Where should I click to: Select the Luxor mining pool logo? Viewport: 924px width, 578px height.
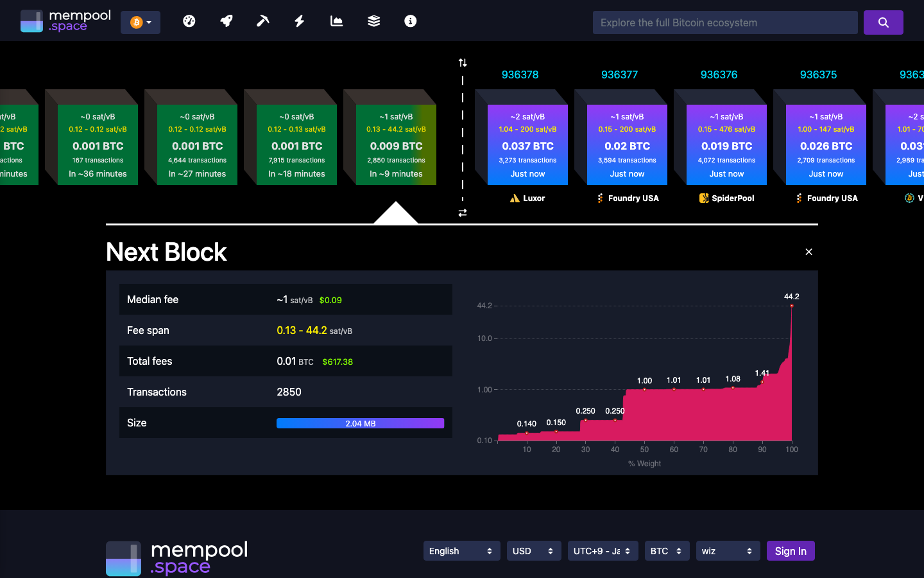513,198
